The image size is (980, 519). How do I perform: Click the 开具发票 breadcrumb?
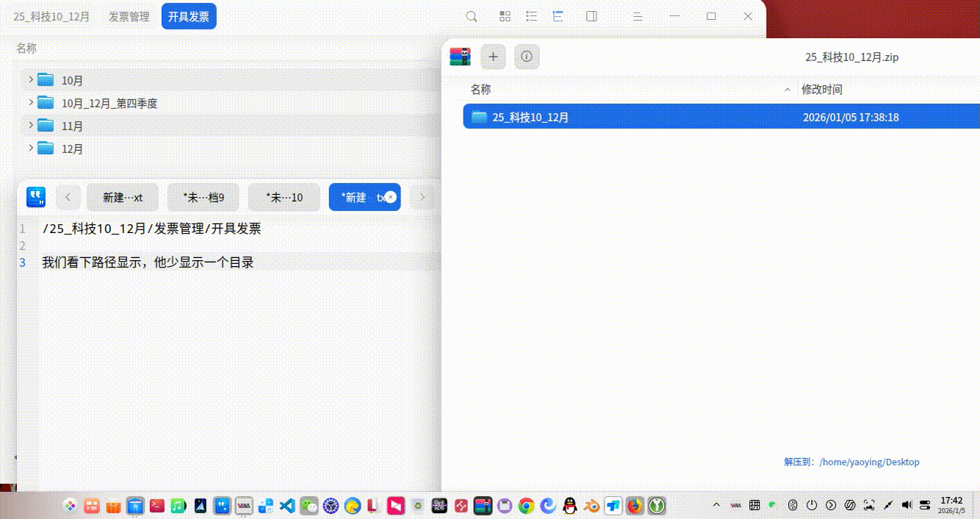tap(189, 16)
